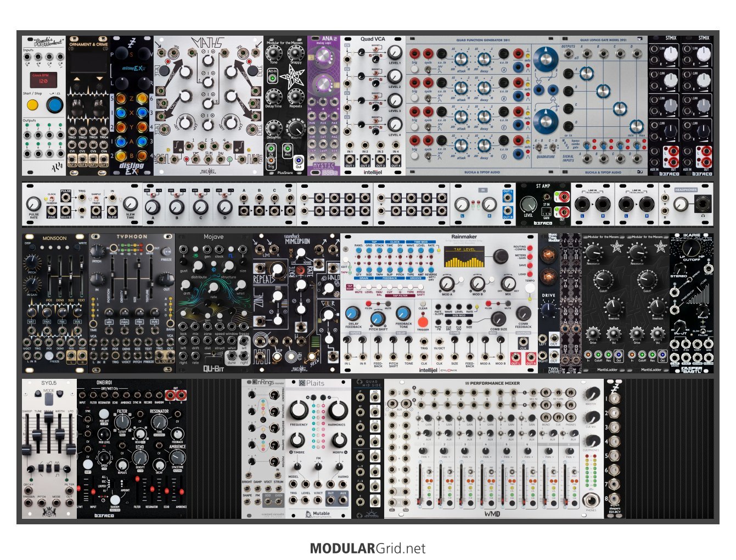
Task: Adjust LEVEL 1 knob on Quad VCA
Action: click(x=395, y=53)
